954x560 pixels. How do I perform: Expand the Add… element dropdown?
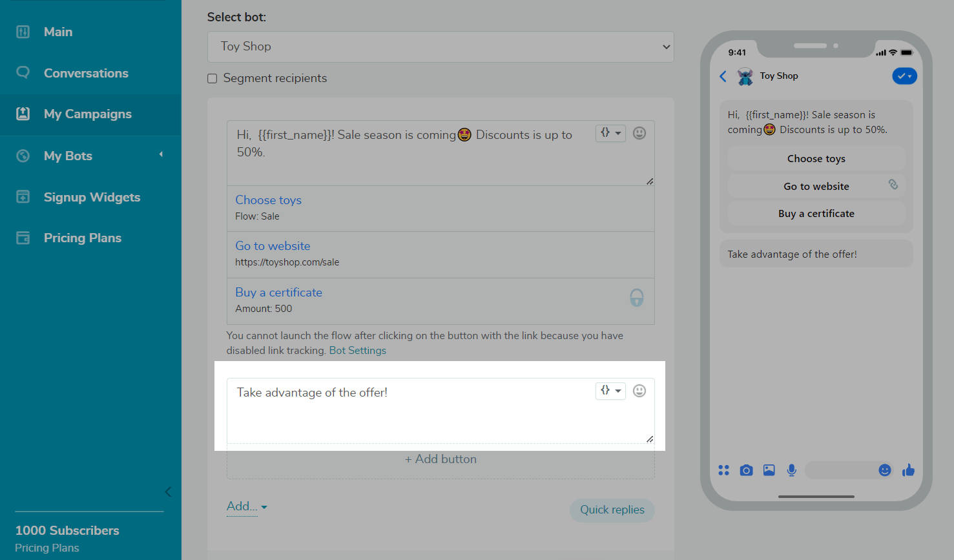tap(247, 507)
